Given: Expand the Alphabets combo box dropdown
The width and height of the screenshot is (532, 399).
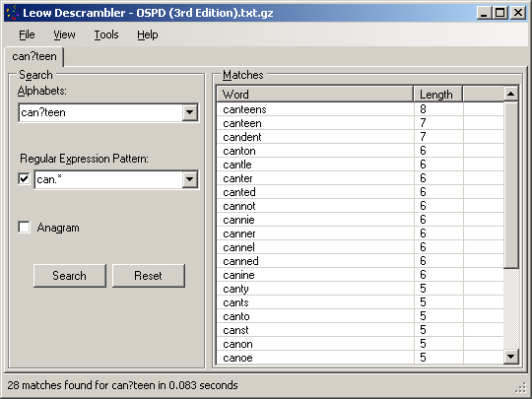Looking at the screenshot, I should [190, 112].
